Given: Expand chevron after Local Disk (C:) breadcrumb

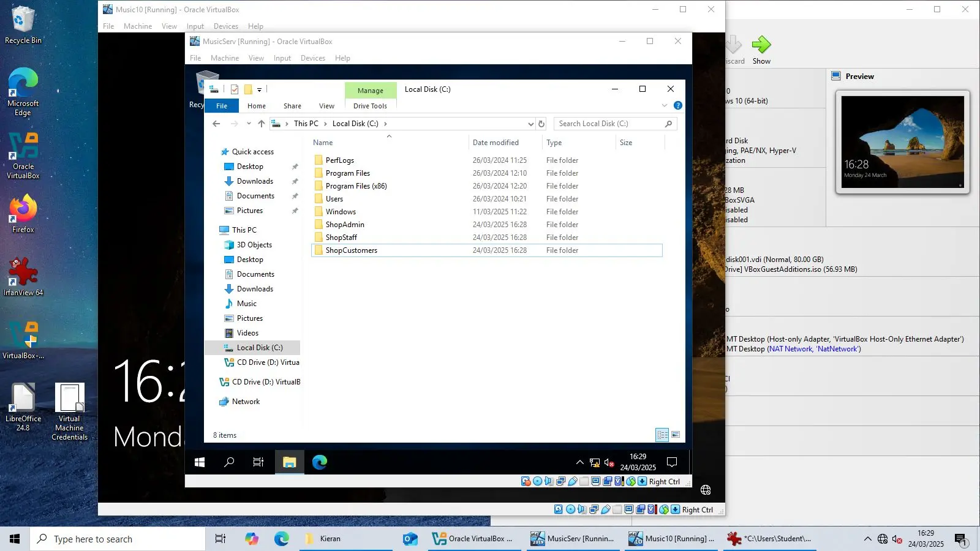Looking at the screenshot, I should 385,124.
